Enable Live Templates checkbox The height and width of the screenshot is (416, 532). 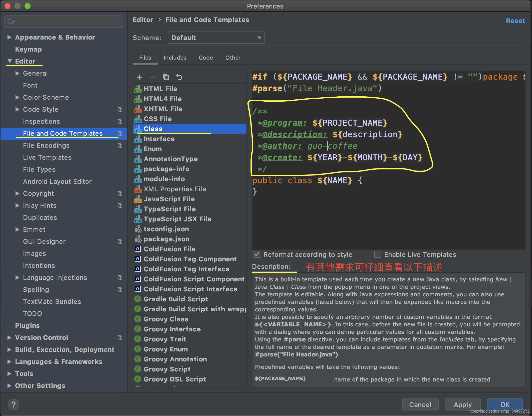tap(378, 255)
